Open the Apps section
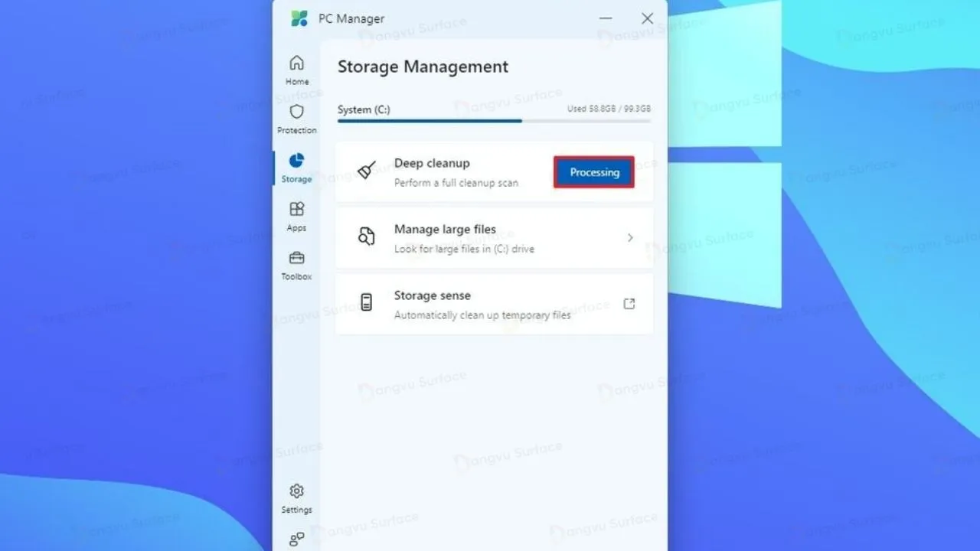 [x=296, y=217]
